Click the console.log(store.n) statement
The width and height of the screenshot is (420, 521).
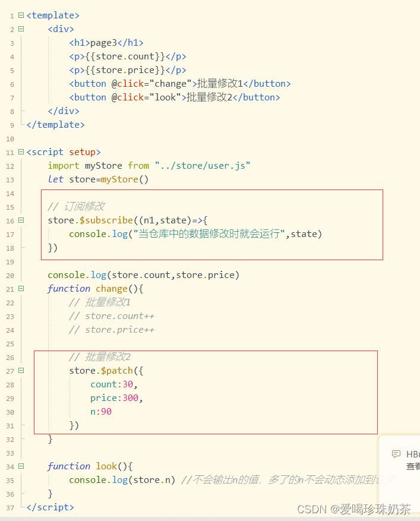122,480
